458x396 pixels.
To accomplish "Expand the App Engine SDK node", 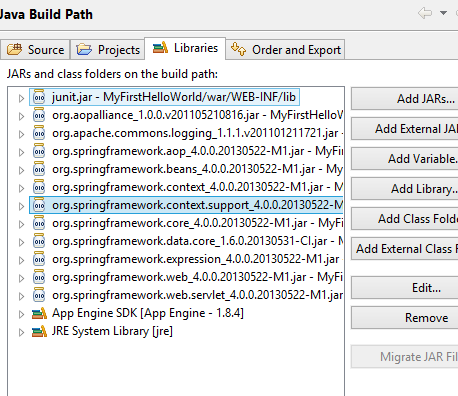I will (21, 314).
